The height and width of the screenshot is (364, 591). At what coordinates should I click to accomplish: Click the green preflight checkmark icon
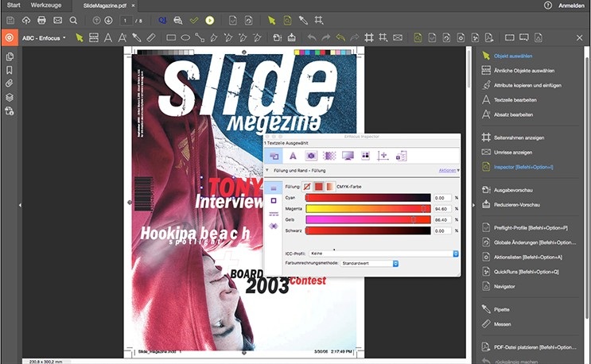click(x=194, y=21)
